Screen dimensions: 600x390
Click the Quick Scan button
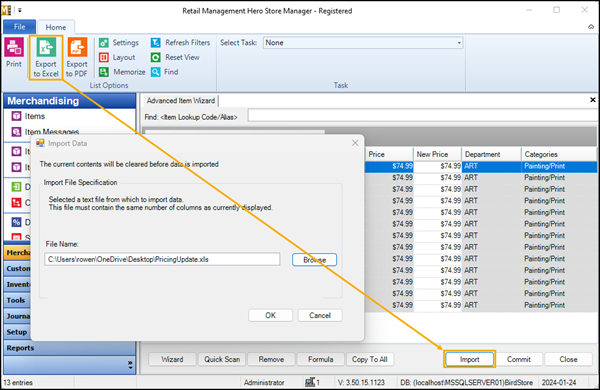222,359
